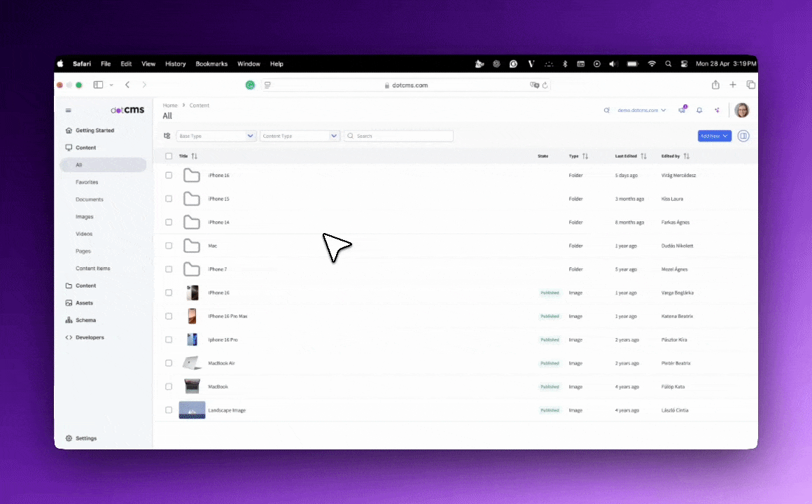812x504 pixels.
Task: Click the announcements megaphone icon
Action: coord(682,111)
